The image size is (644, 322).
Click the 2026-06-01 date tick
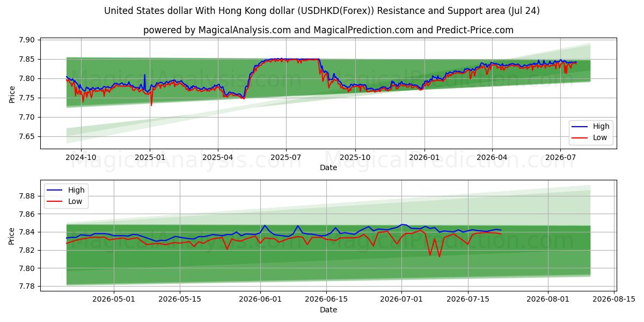[x=261, y=299]
